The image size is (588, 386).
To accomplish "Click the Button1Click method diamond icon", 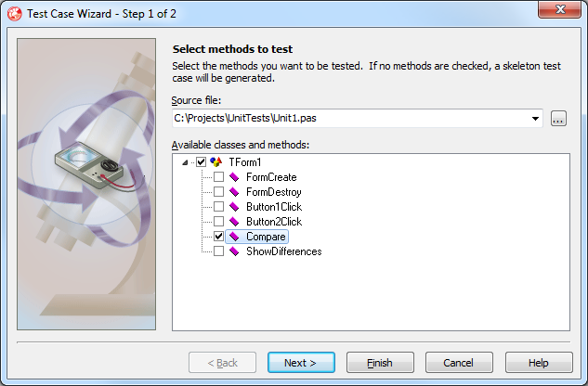I will (x=234, y=207).
